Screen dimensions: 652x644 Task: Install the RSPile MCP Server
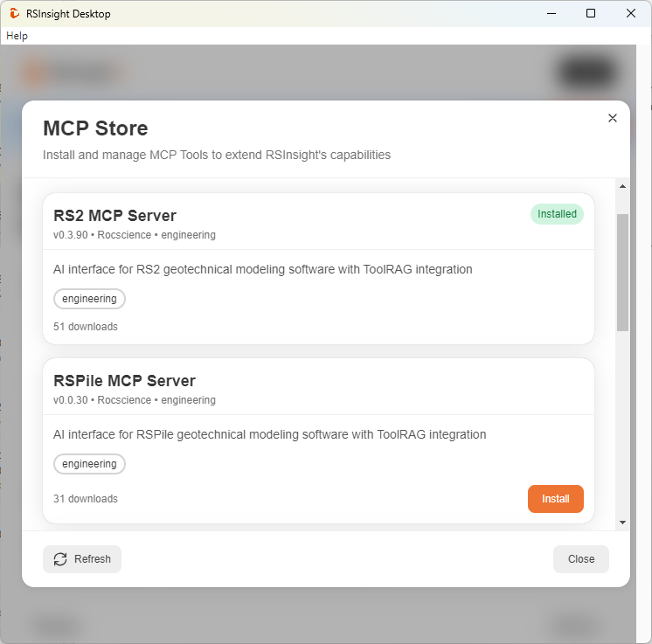pos(556,498)
